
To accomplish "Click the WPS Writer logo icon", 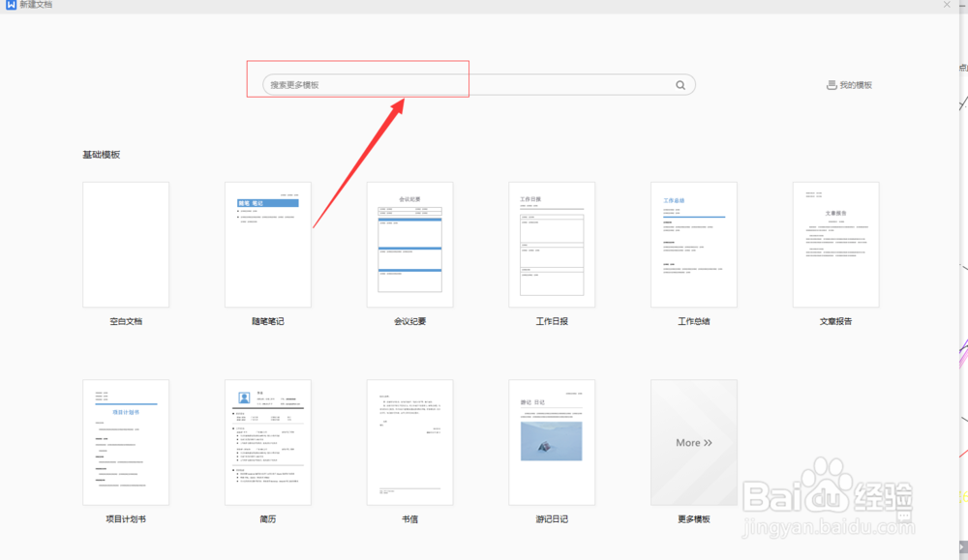I will [x=11, y=4].
